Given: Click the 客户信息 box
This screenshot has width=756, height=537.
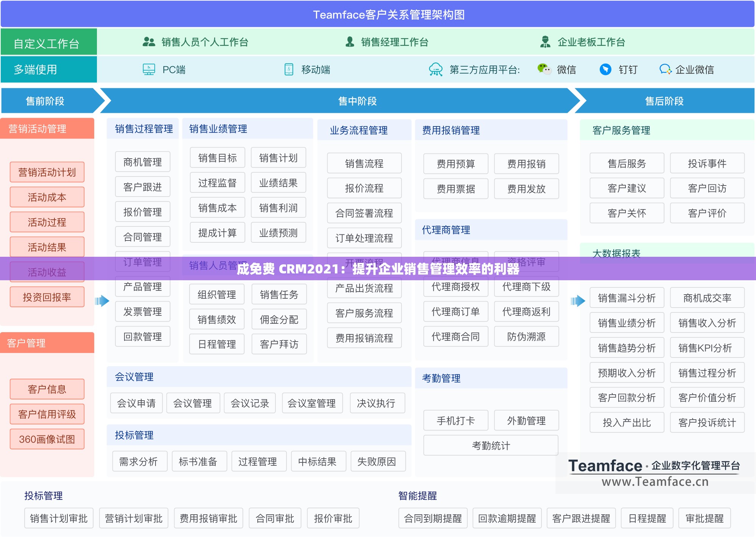Looking at the screenshot, I should pos(47,389).
